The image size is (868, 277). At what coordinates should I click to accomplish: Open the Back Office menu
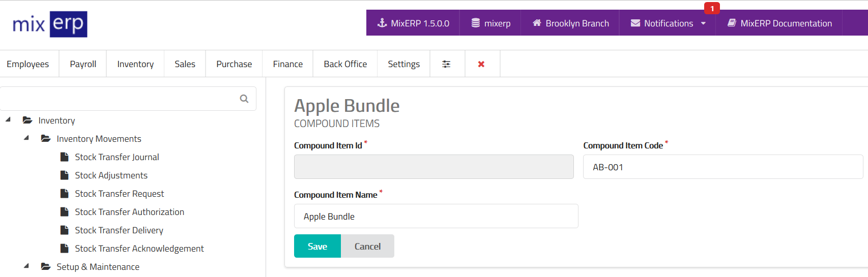(x=345, y=64)
